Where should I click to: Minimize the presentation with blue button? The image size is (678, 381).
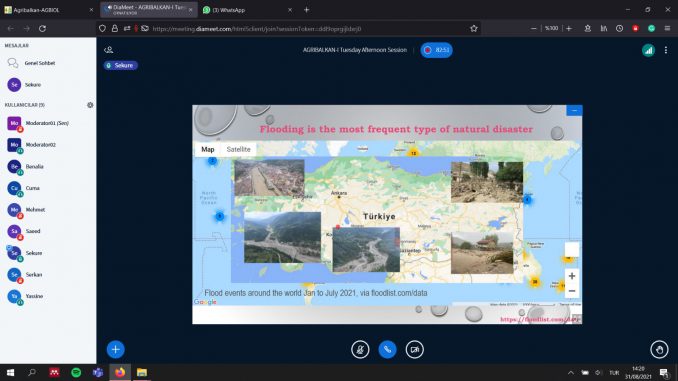[574, 111]
